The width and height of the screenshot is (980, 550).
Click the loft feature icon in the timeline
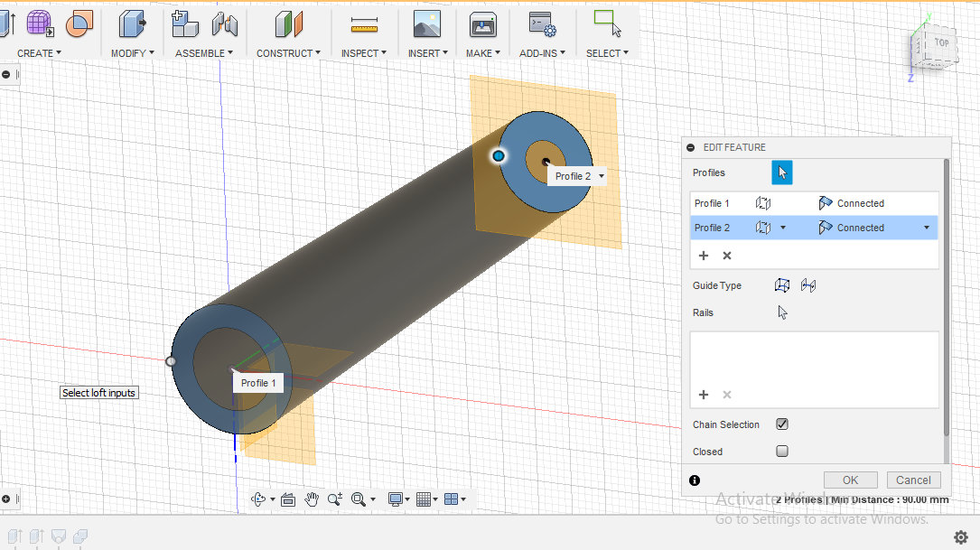pyautogui.click(x=58, y=536)
